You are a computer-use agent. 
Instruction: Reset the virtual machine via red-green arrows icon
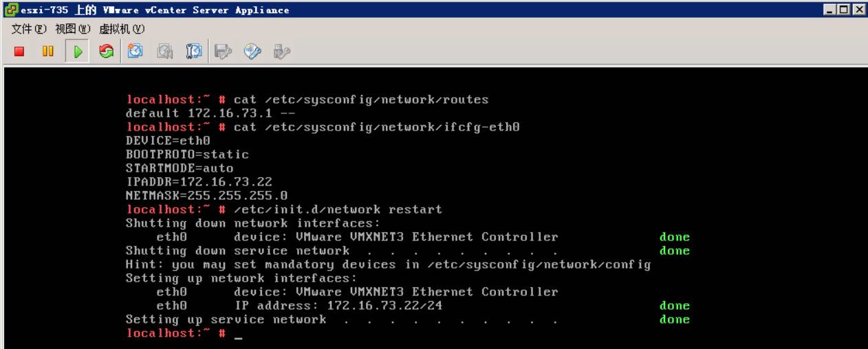[106, 52]
